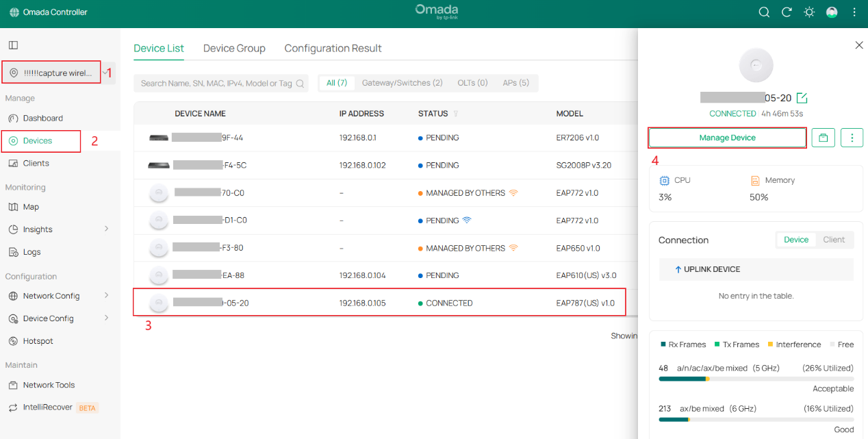Click the Omada Controller globe logo

(x=14, y=12)
